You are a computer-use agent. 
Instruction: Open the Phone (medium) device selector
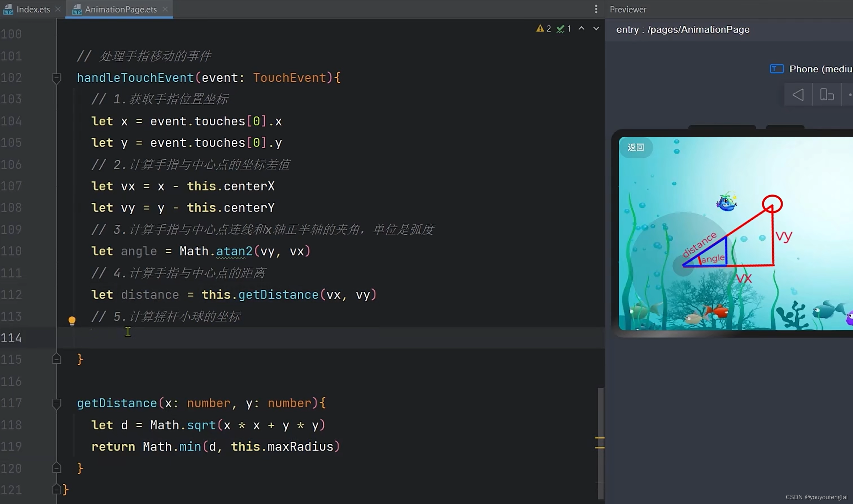(820, 69)
